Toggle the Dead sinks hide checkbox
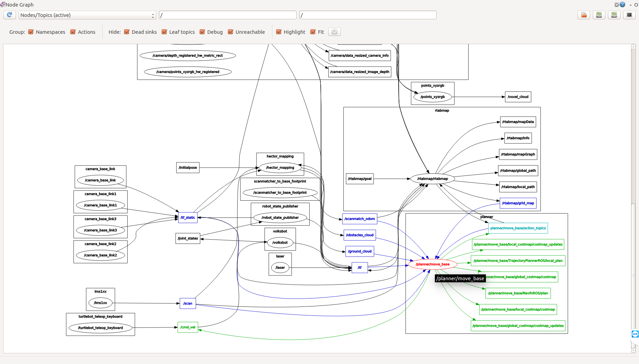 [127, 32]
